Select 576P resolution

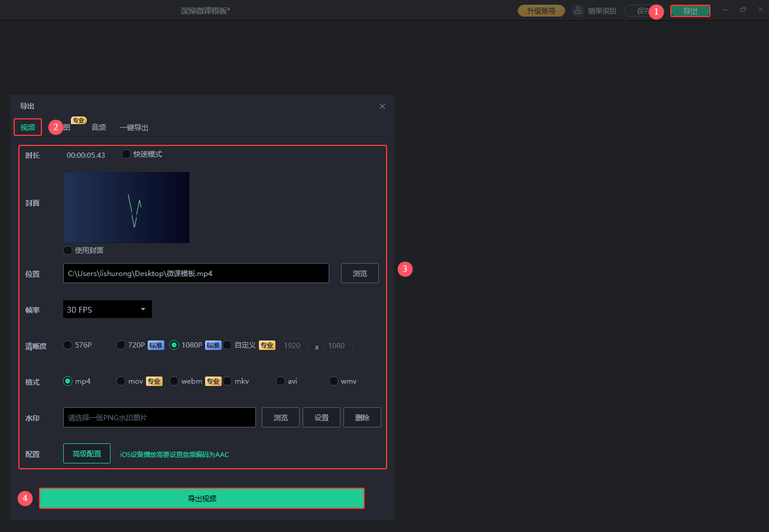click(68, 345)
